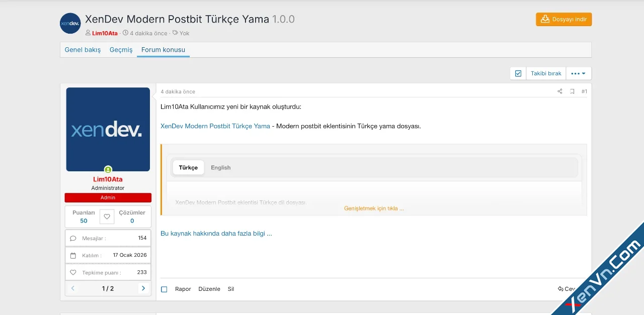Advance to page 2 with the right arrow
Image resolution: width=644 pixels, height=315 pixels.
pyautogui.click(x=143, y=288)
